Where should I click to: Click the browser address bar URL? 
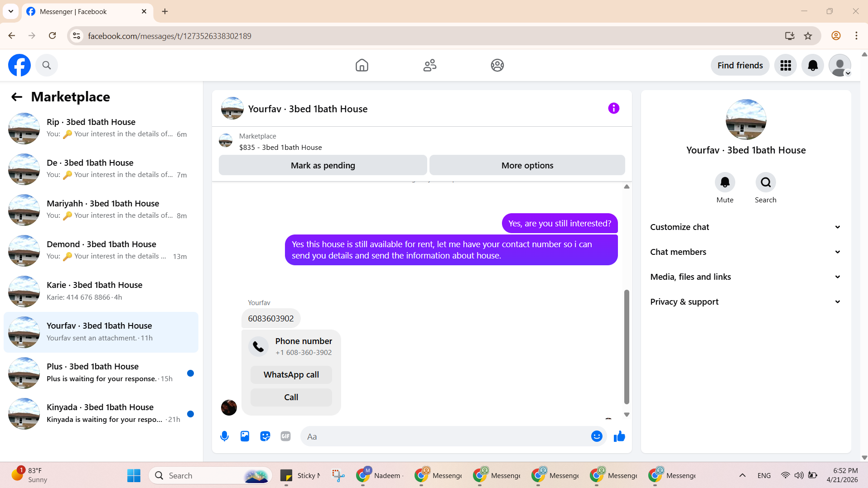coord(169,36)
